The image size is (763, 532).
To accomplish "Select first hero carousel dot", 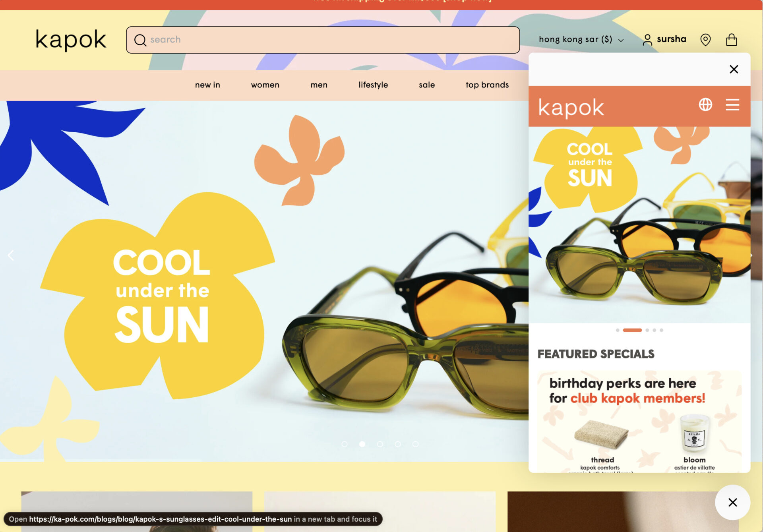I will [345, 444].
